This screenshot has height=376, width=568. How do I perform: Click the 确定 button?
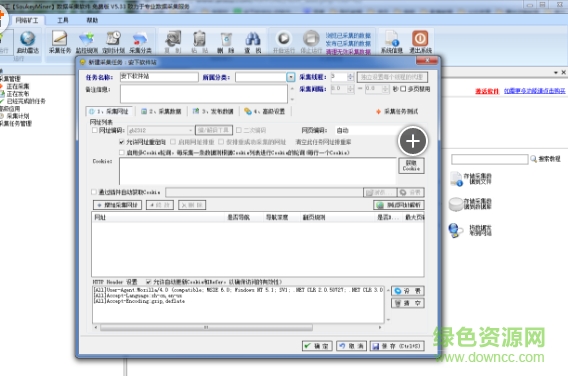tap(317, 346)
